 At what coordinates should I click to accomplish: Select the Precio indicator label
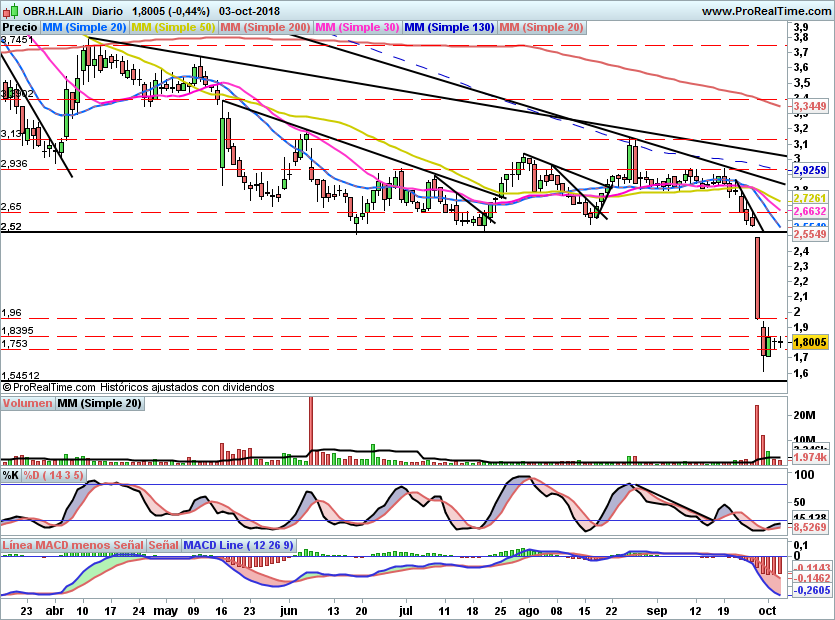(20, 27)
